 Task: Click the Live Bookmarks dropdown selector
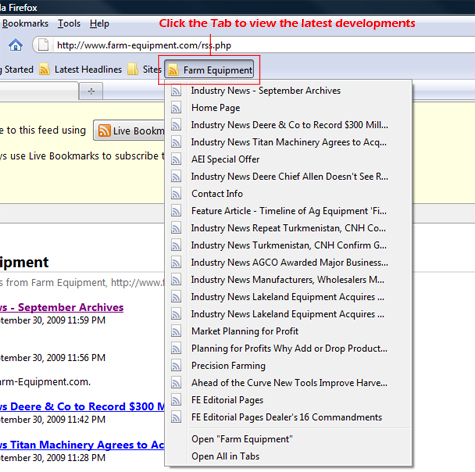pos(129,130)
